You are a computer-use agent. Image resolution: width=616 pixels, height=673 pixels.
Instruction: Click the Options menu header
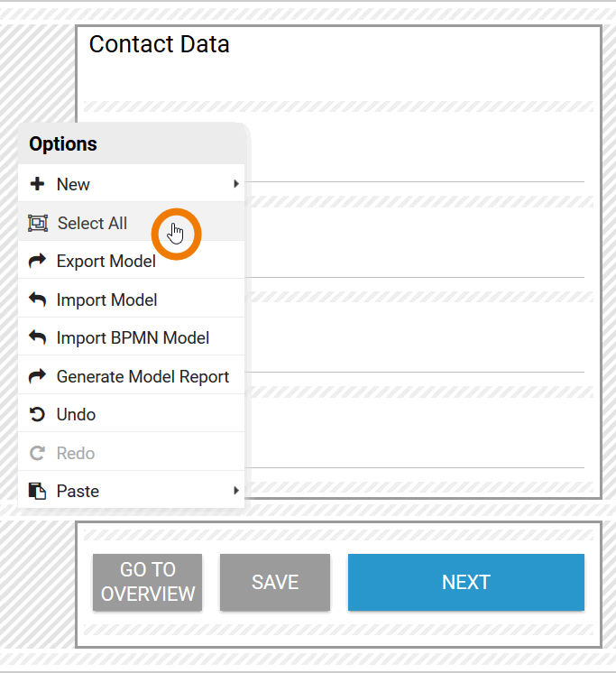pos(63,144)
